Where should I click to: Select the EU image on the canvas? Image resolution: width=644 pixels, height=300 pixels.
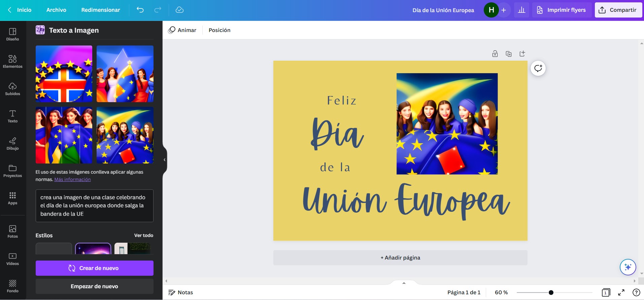(447, 124)
